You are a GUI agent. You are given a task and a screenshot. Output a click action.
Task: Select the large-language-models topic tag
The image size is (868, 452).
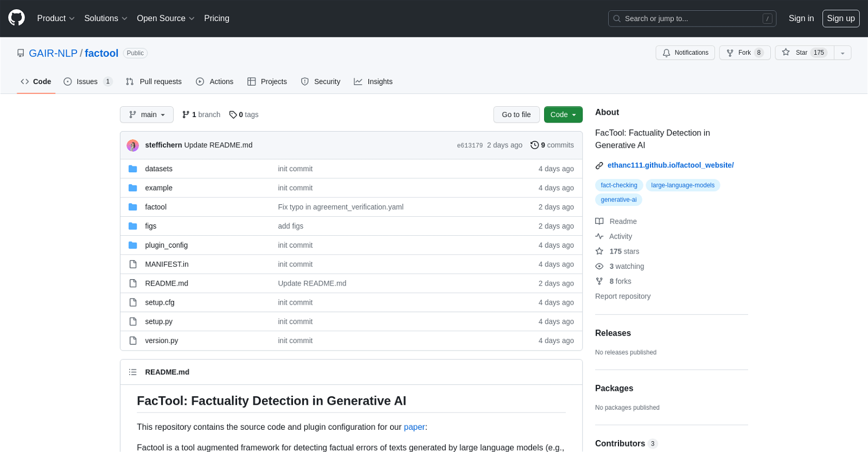pyautogui.click(x=682, y=185)
